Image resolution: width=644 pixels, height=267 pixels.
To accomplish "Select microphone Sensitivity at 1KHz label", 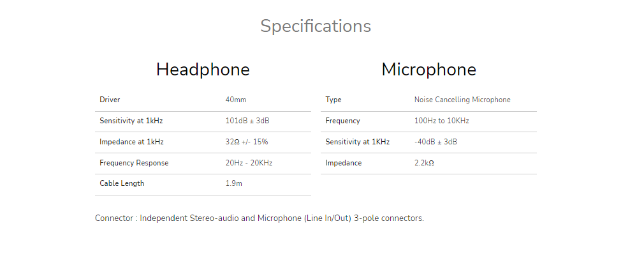I will coord(357,142).
